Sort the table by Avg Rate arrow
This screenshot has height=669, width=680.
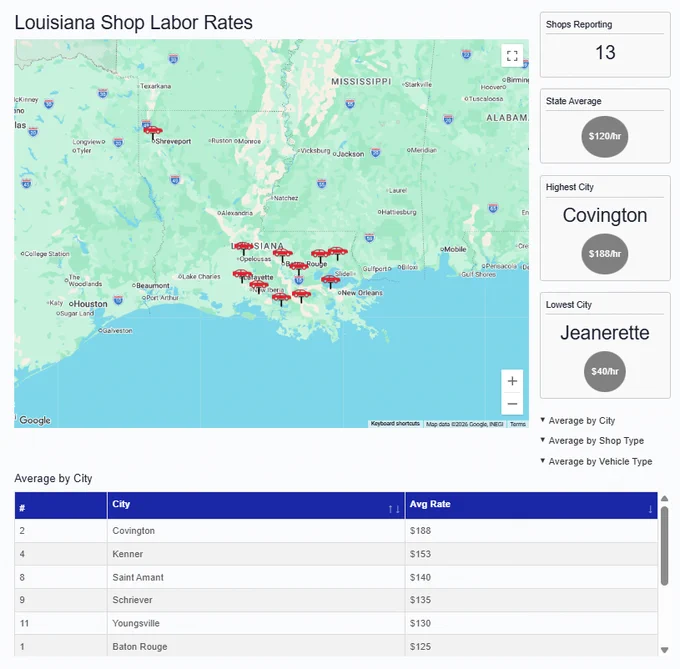tap(650, 509)
